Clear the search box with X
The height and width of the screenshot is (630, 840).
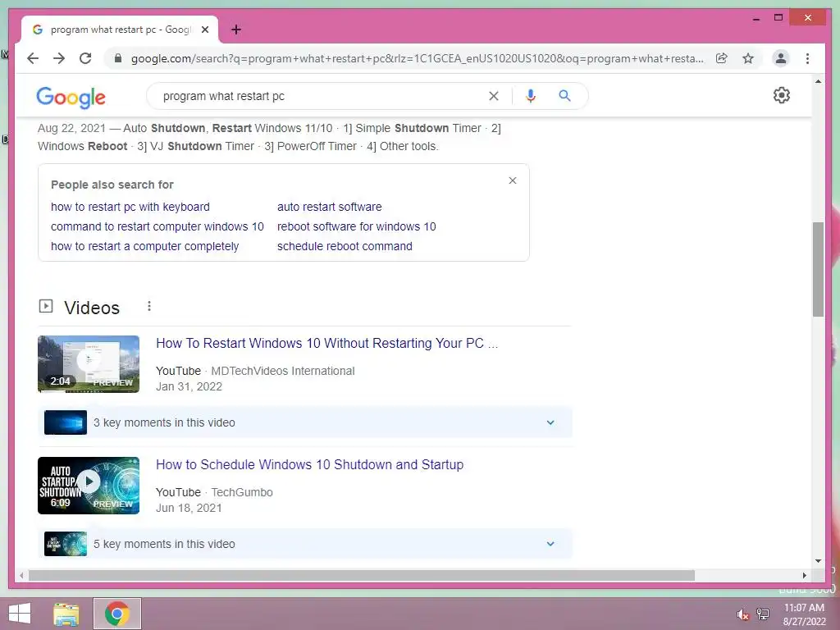[493, 96]
